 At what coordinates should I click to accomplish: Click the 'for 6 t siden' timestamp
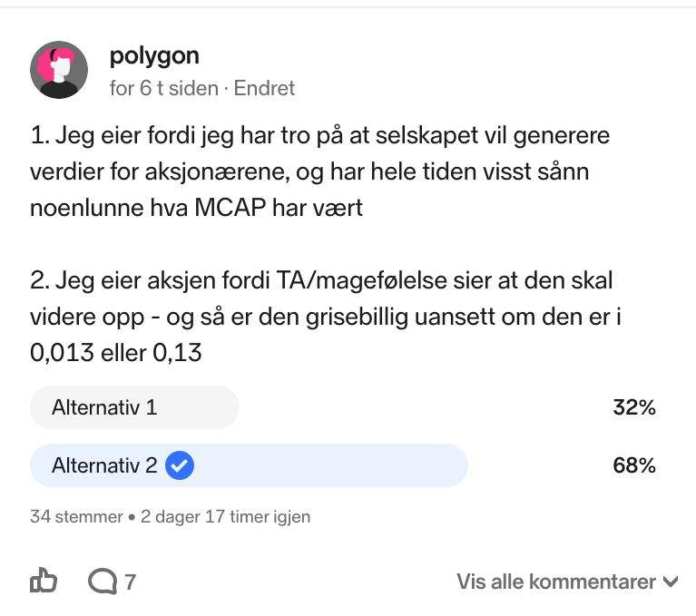point(164,88)
